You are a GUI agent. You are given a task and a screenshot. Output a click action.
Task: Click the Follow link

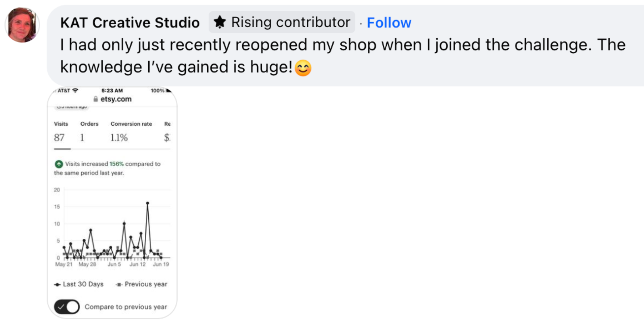click(x=389, y=23)
